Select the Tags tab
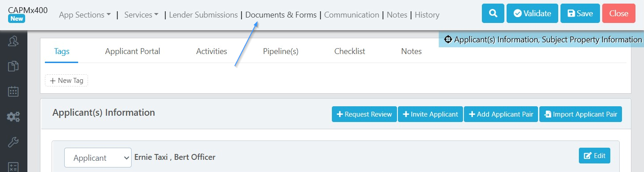The height and width of the screenshot is (172, 644). click(62, 51)
